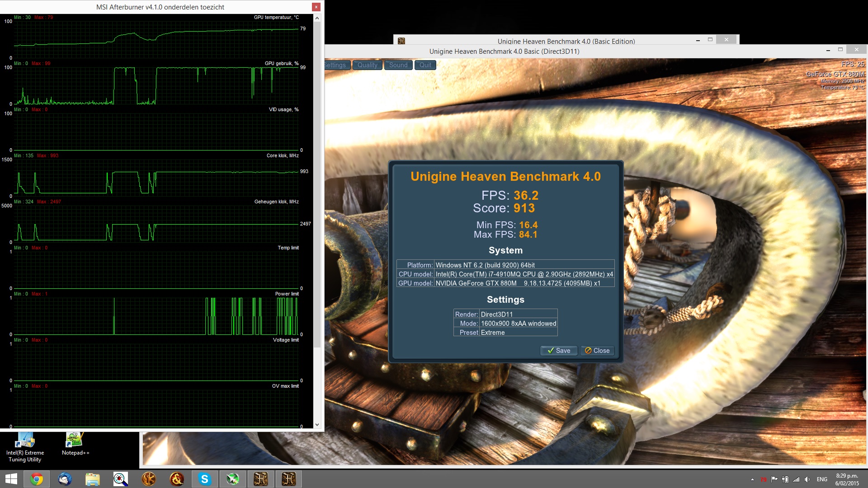Minimize the Heaven Basic Edition launcher window
This screenshot has width=868, height=488.
pos(698,40)
